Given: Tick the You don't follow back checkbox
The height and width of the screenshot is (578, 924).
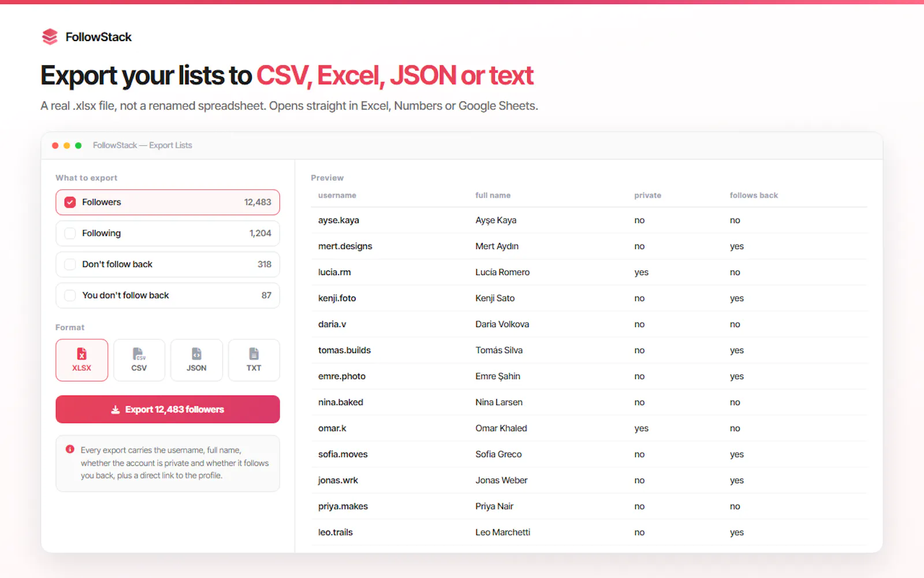Looking at the screenshot, I should [70, 295].
